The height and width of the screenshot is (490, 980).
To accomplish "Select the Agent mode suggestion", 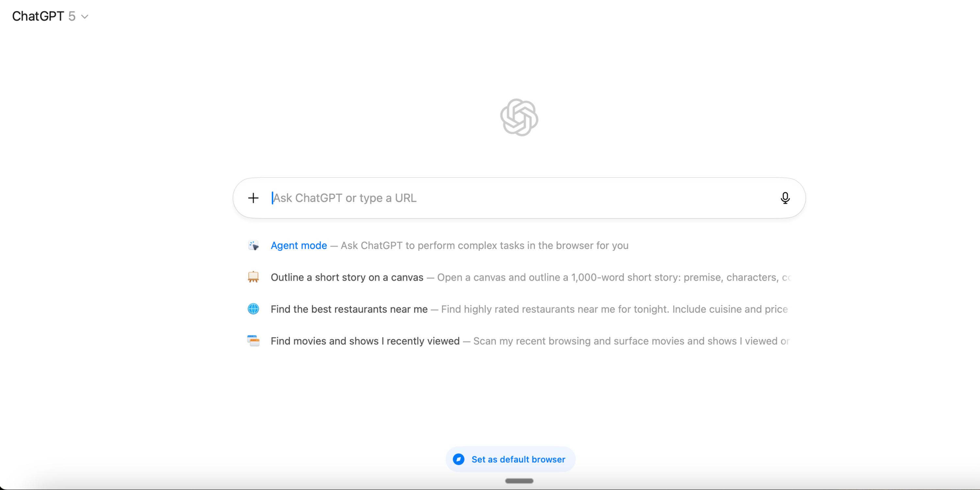I will [299, 245].
